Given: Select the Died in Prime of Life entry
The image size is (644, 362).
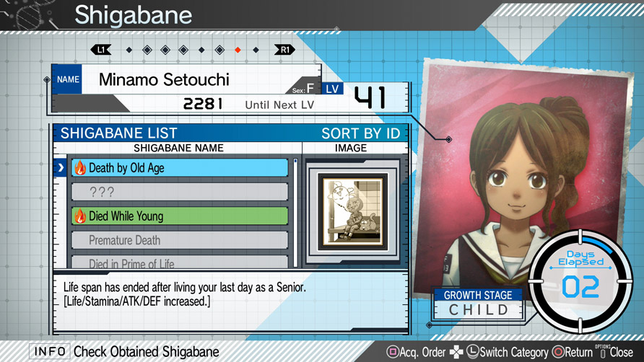Looking at the screenshot, I should [180, 262].
